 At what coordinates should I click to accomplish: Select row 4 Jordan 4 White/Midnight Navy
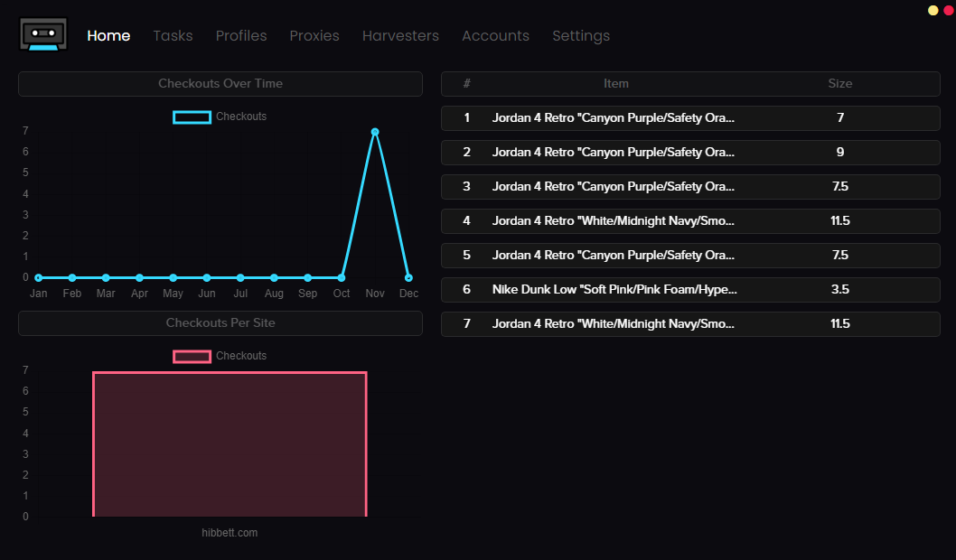[690, 221]
